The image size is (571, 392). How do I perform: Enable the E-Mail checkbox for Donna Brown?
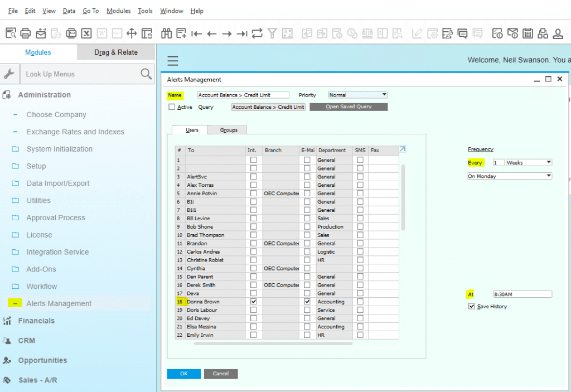pyautogui.click(x=307, y=301)
